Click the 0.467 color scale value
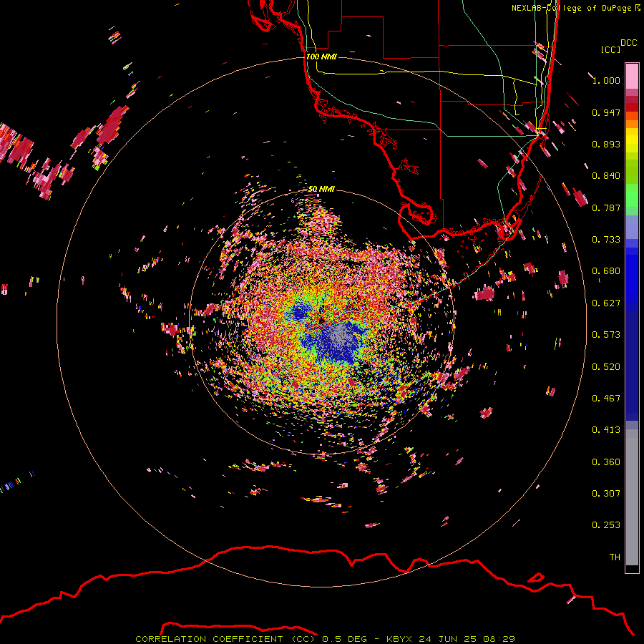Image resolution: width=644 pixels, height=644 pixels. [x=606, y=399]
